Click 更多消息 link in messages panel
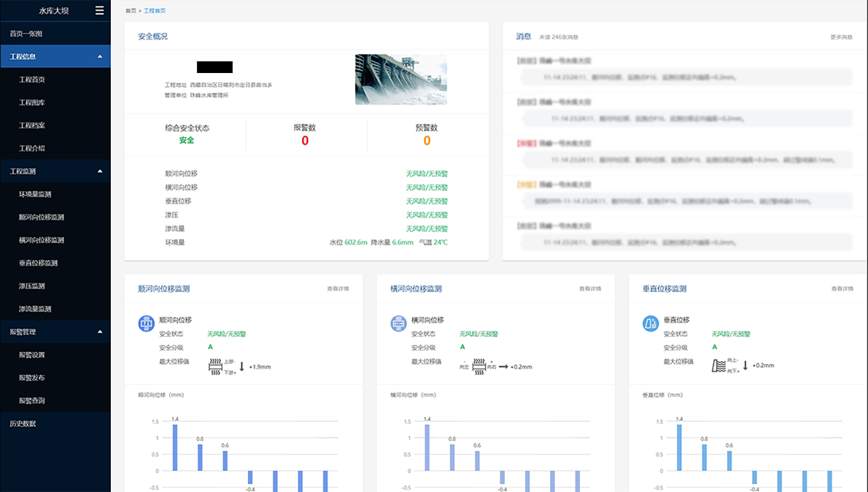 (x=841, y=36)
